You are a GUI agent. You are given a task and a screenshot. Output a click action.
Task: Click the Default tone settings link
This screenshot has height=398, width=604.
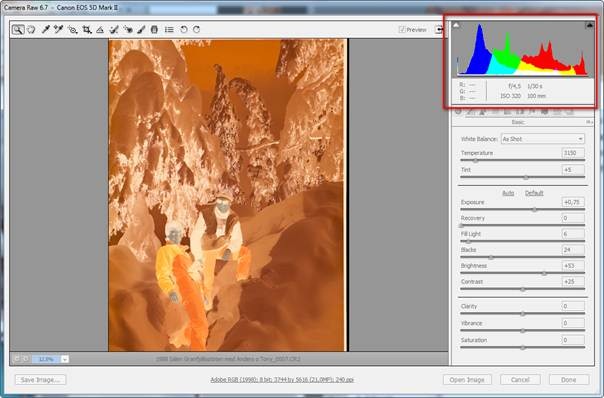click(534, 193)
